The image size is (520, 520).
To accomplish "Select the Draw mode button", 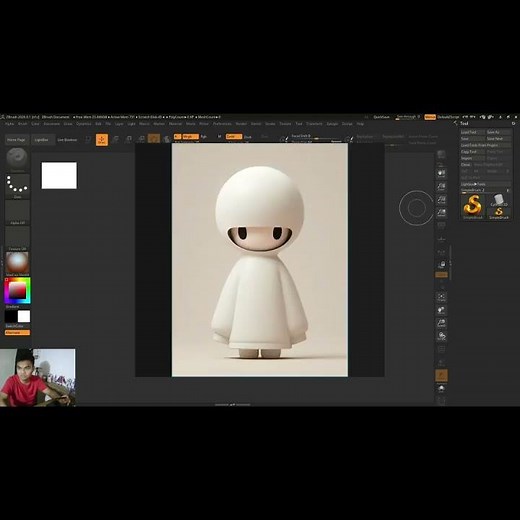I will [102, 140].
